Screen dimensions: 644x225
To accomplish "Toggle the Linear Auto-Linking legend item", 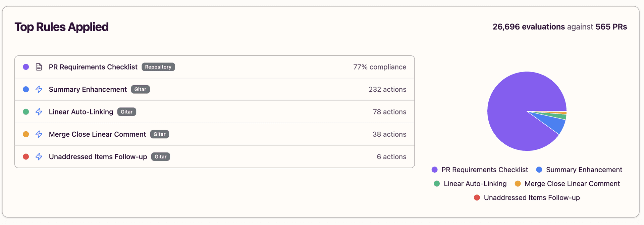I will [x=475, y=184].
